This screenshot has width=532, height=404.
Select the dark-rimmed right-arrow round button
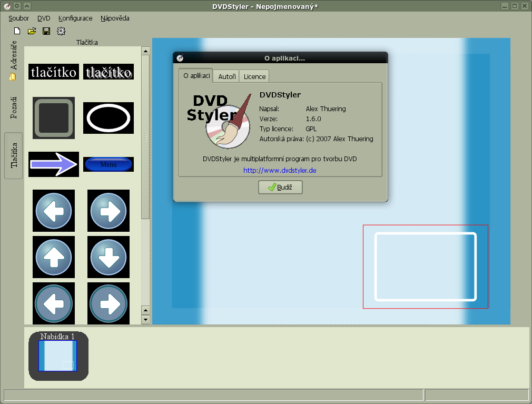[109, 303]
